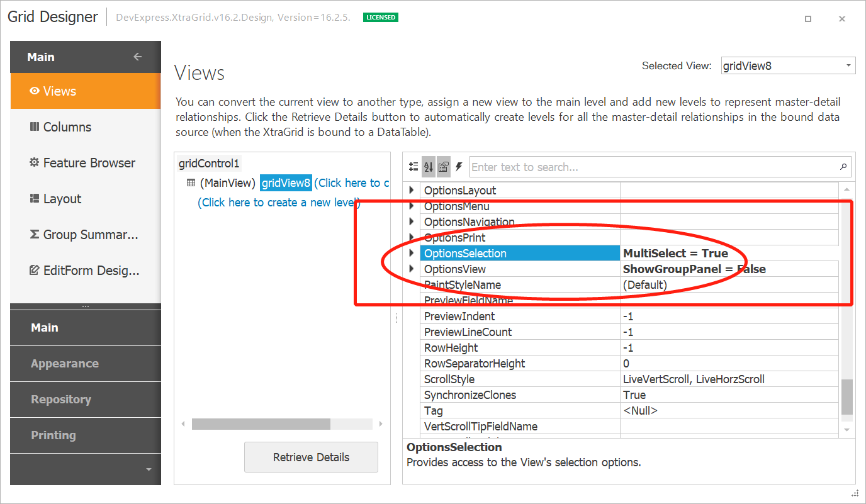Select the SynchronizeClones property

[x=470, y=395]
